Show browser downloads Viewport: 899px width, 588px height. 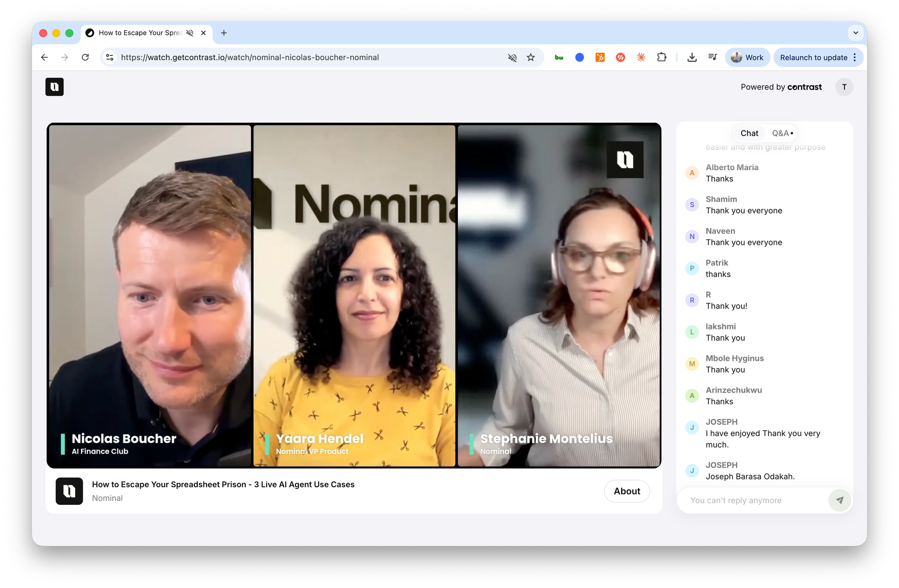692,57
